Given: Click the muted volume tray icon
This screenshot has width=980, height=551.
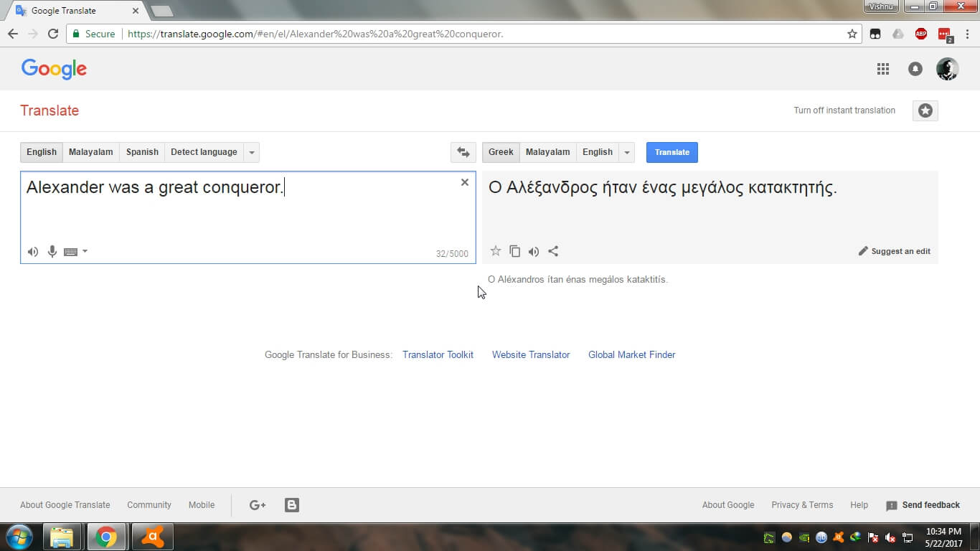Looking at the screenshot, I should pos(890,537).
